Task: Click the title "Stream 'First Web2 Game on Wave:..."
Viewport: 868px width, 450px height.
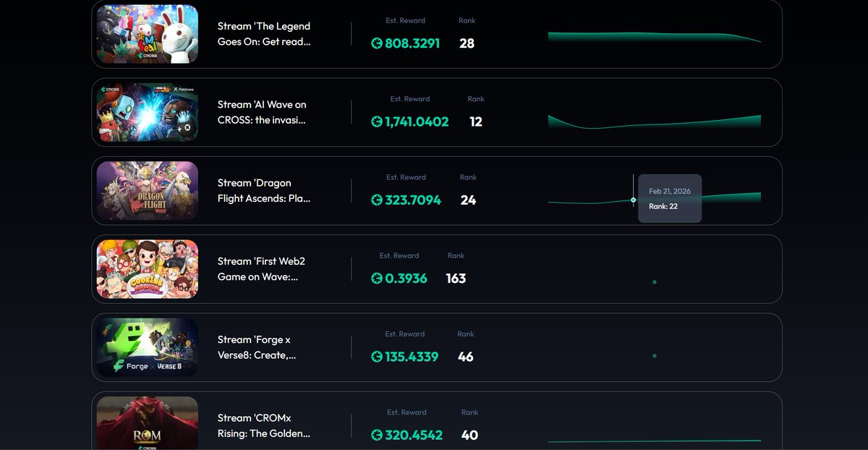Action: 261,269
